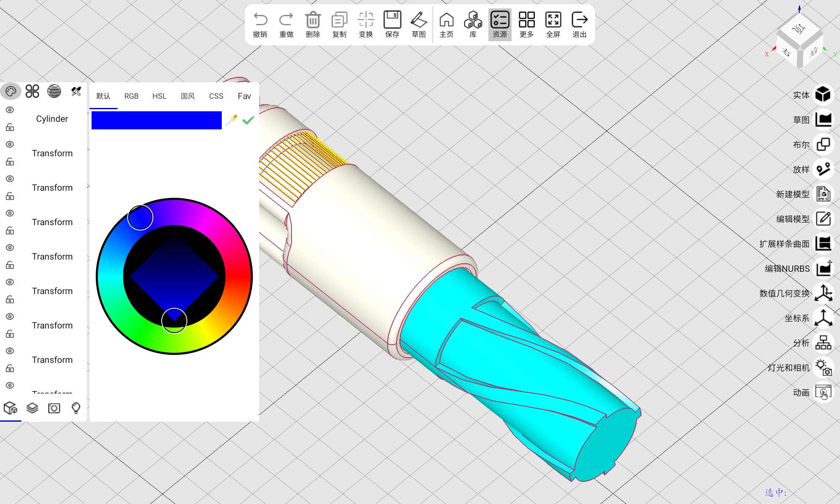Pick color with the eyedropper icon
The height and width of the screenshot is (504, 840).
231,120
